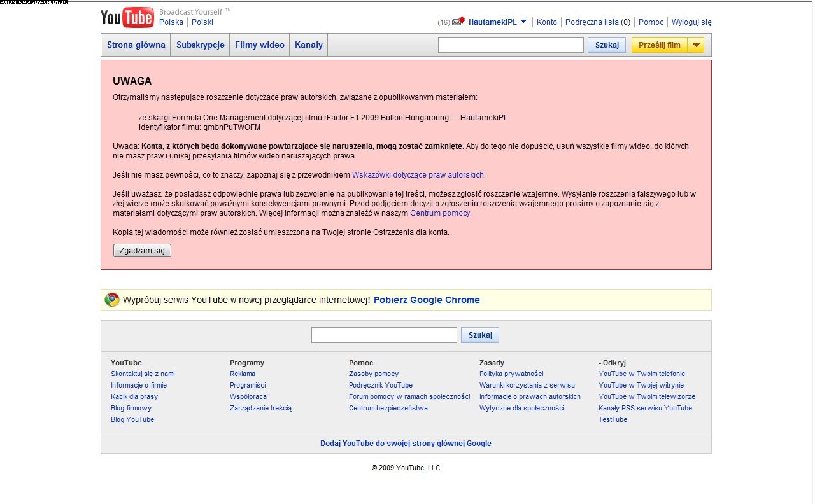Open the inbox envelope icon
The width and height of the screenshot is (815, 504).
[x=458, y=22]
